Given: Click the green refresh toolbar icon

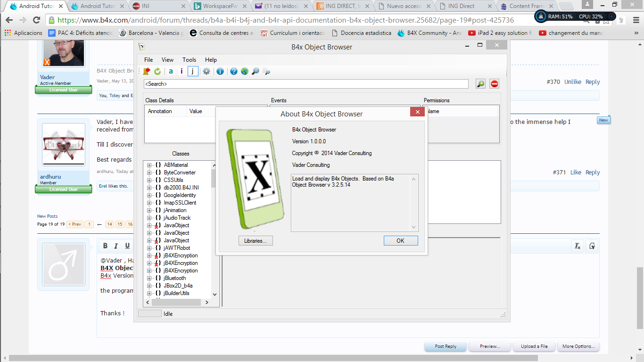Looking at the screenshot, I should [157, 71].
